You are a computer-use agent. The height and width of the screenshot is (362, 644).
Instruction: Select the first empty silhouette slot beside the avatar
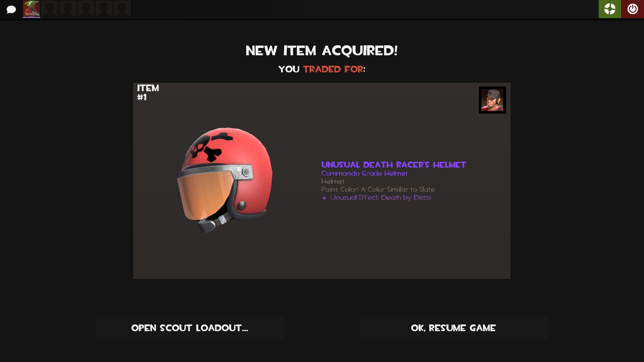click(50, 9)
